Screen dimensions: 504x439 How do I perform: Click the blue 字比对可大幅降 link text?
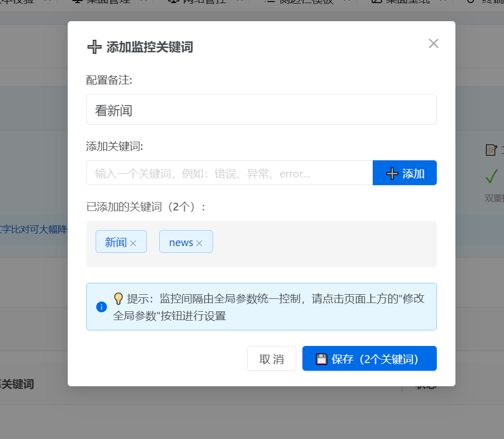[31, 229]
